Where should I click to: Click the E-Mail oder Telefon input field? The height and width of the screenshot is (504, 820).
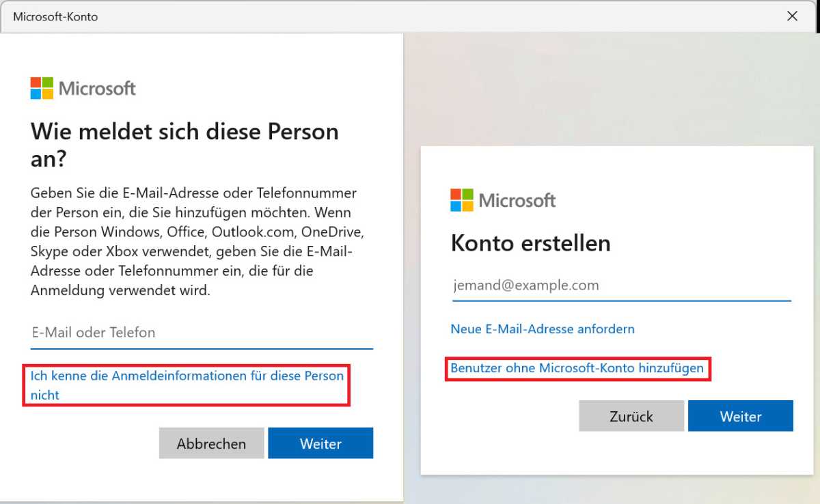click(202, 333)
